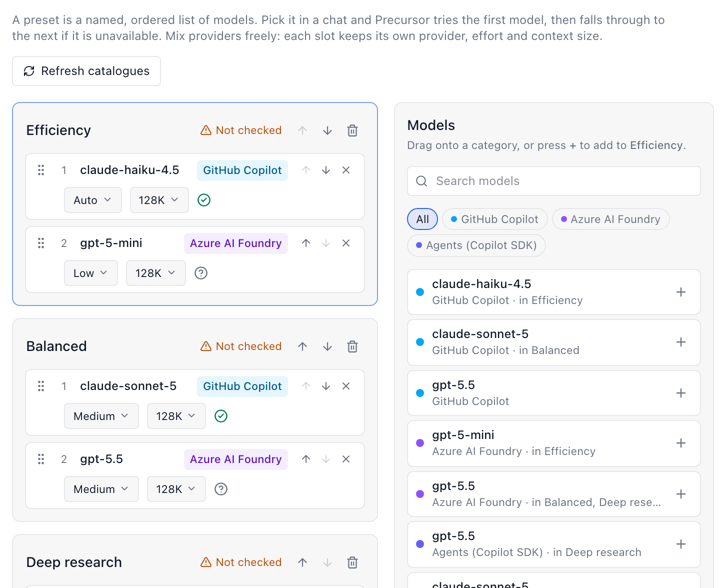Viewport: 726px width, 588px height.
Task: Move the Efficiency preset down
Action: [x=327, y=130]
